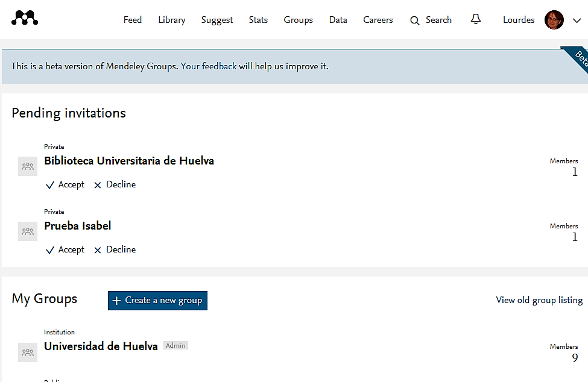
Task: Click plus icon on Create group button
Action: click(x=116, y=301)
